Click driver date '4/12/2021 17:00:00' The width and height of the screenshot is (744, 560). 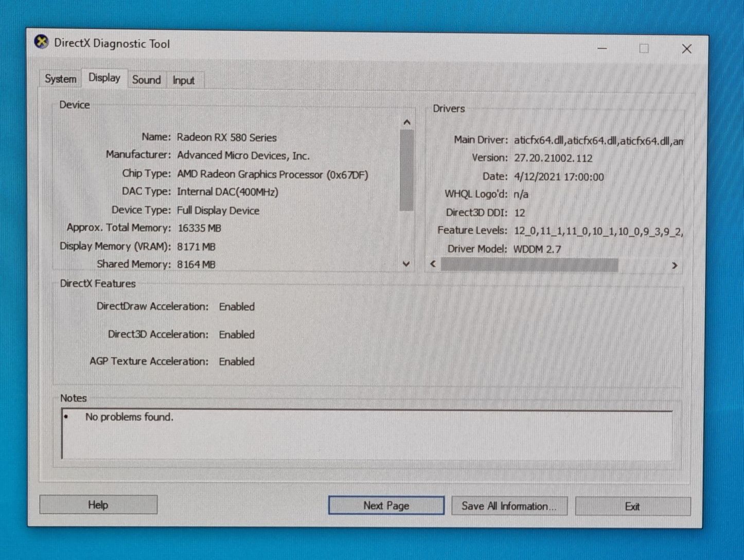559,177
